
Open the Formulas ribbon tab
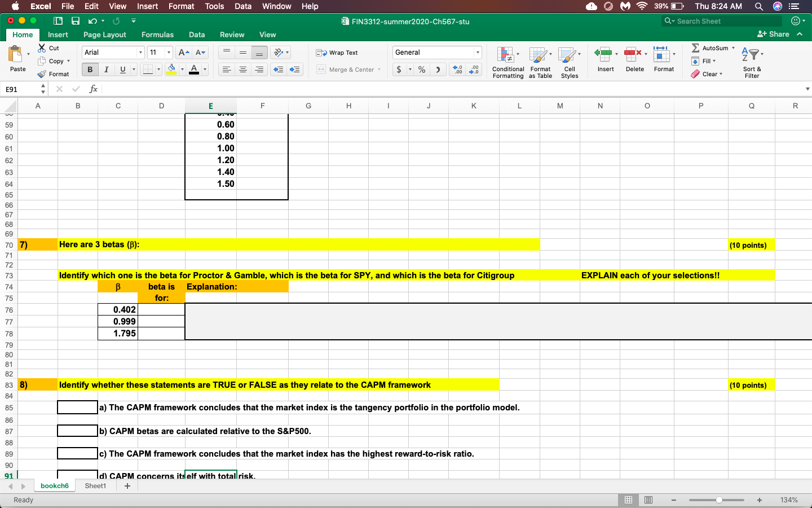click(x=157, y=34)
